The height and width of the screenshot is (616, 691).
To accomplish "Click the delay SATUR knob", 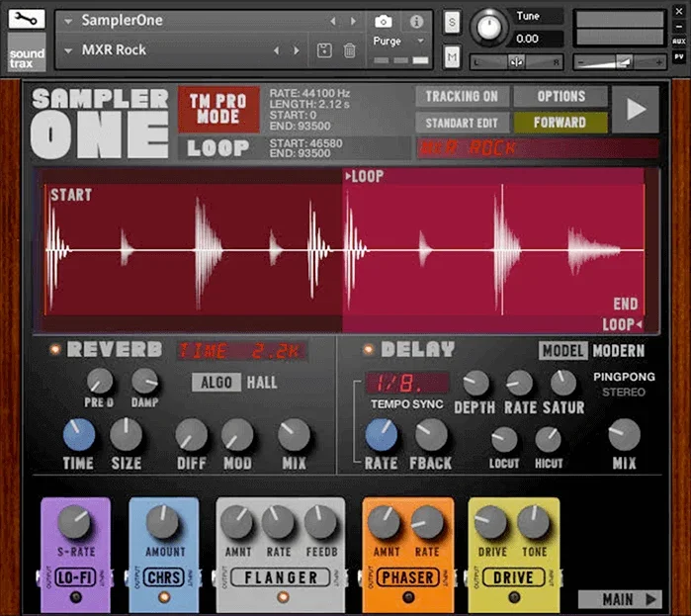I will (x=563, y=383).
